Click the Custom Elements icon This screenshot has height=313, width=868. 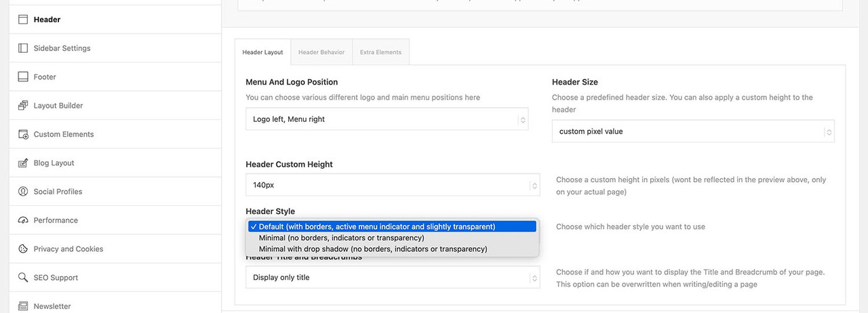point(22,134)
